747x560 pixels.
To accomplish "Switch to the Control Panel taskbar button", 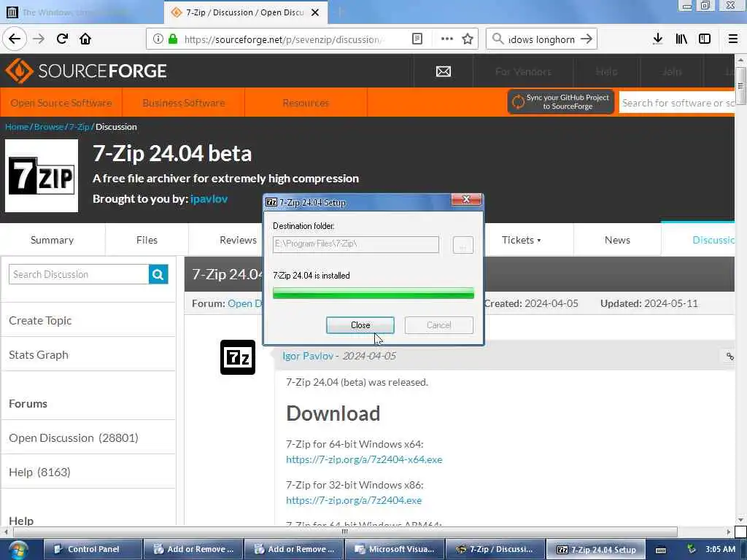I will click(x=93, y=549).
